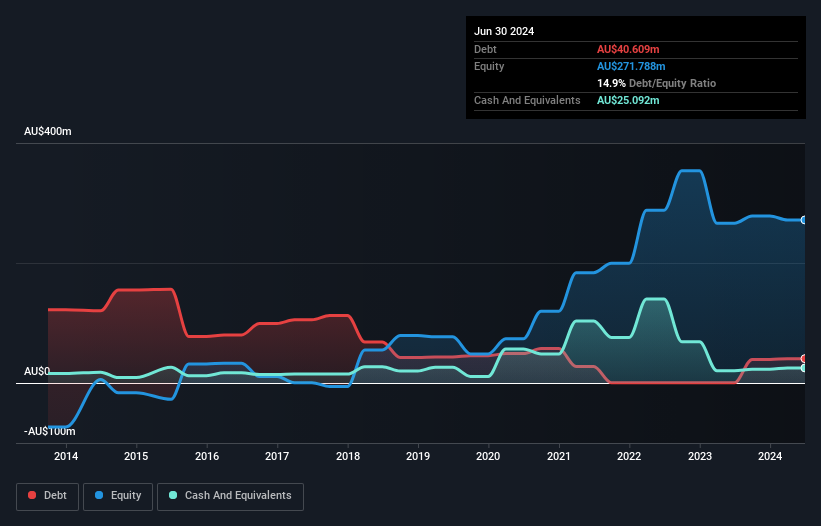821x526 pixels.
Task: Click the teal Cash legend dot
Action: click(x=173, y=495)
